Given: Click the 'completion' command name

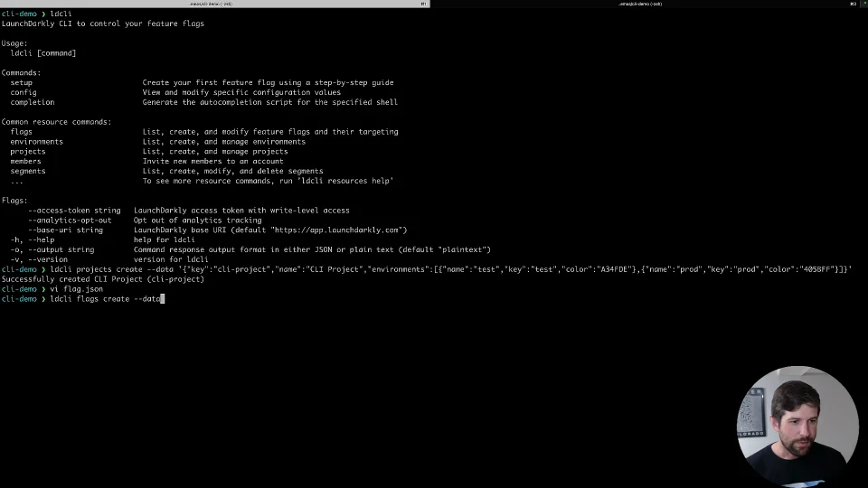Looking at the screenshot, I should pos(33,102).
